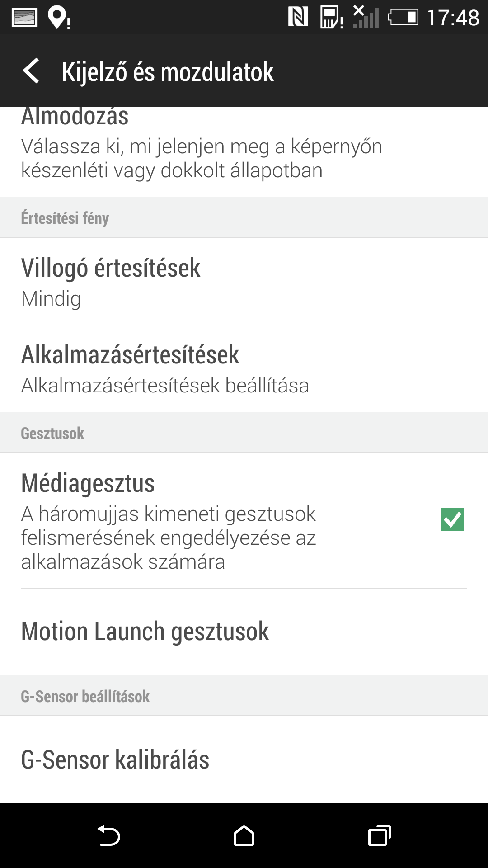This screenshot has width=488, height=868.
Task: Tap the Kijelző és mozdulatok title
Action: click(x=168, y=71)
